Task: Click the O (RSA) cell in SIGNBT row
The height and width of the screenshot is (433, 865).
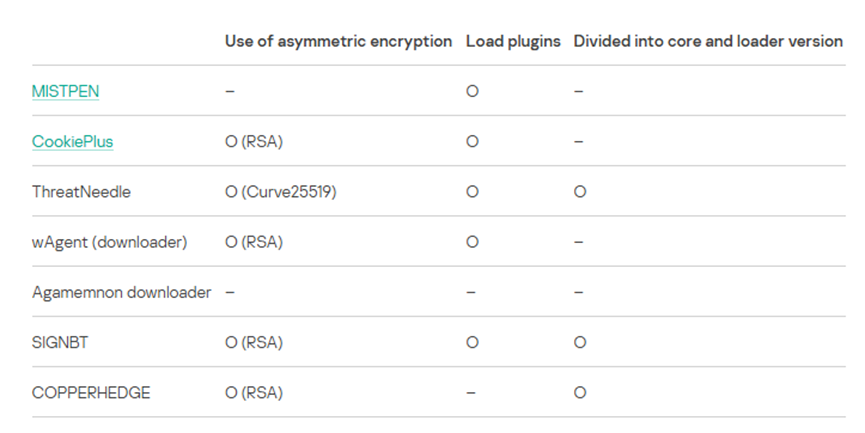Action: pos(254,342)
